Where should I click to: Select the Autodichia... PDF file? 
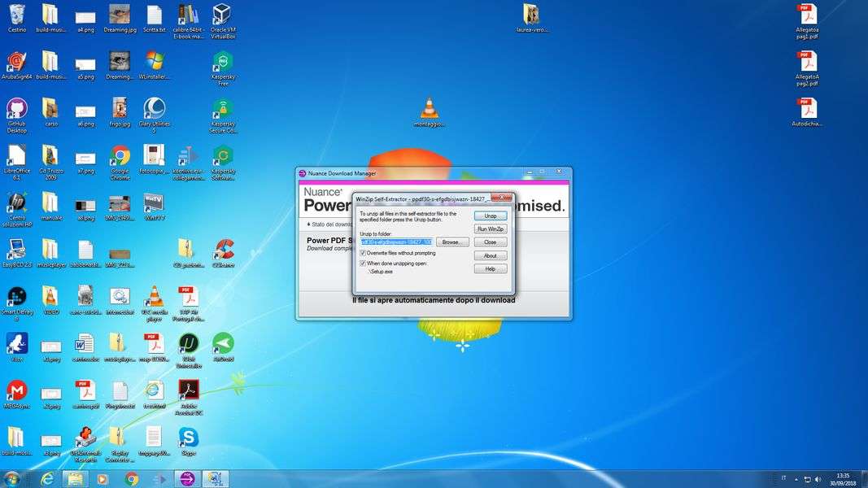pyautogui.click(x=806, y=112)
